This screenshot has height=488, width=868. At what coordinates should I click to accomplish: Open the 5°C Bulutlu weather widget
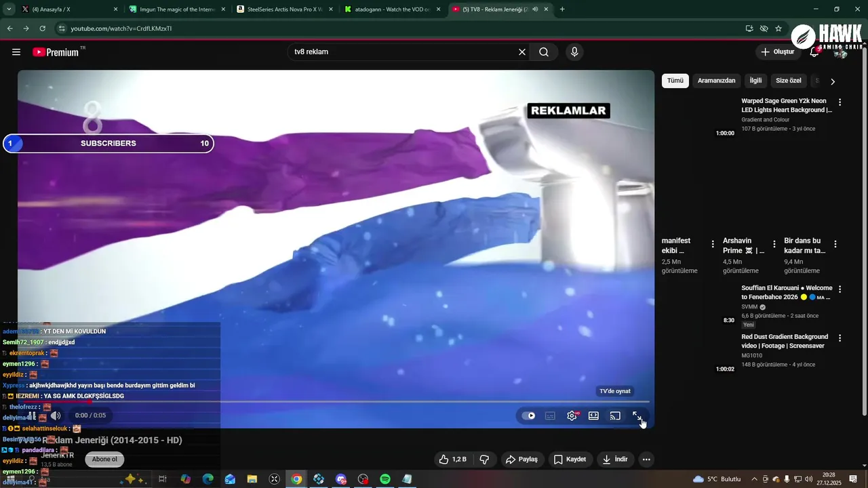point(717,479)
